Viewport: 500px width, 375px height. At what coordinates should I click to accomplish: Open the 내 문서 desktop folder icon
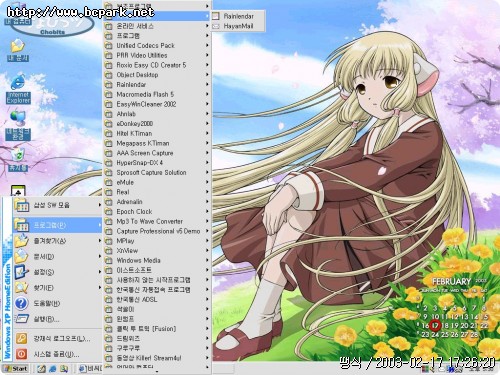tap(18, 50)
